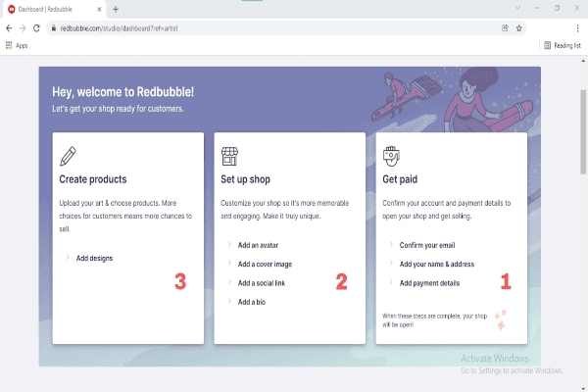This screenshot has width=588, height=392.
Task: Click the Create products heading
Action: pos(93,179)
